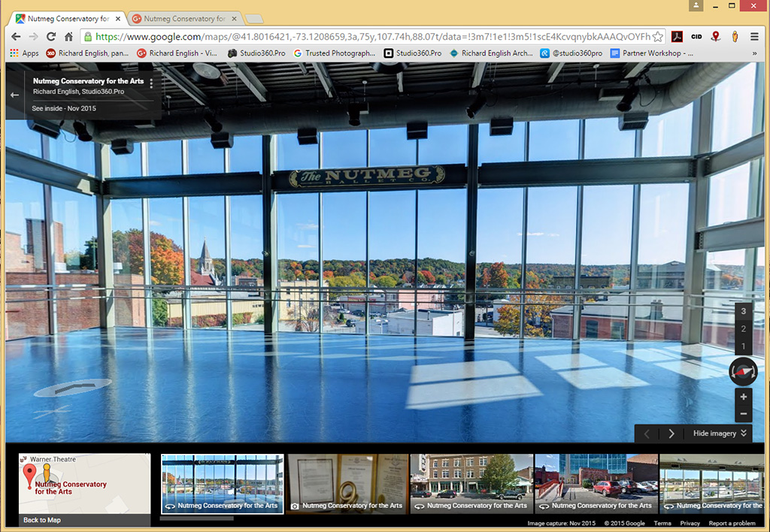
Task: Reload the current page
Action: 51,37
